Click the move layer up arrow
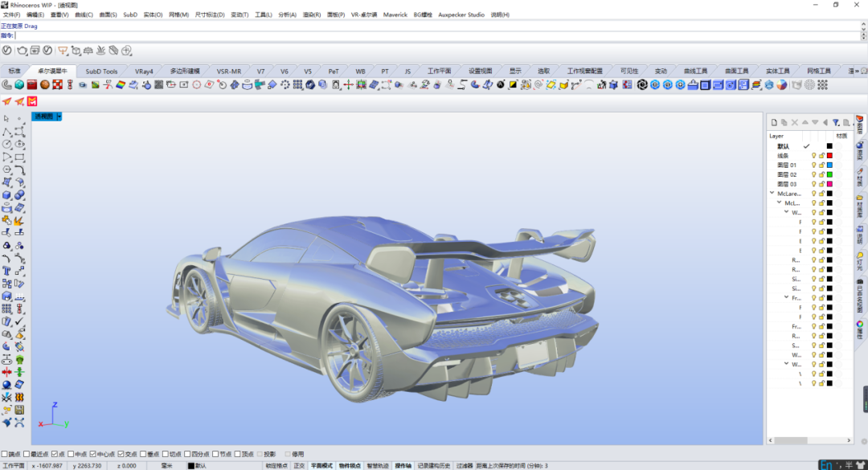Screen dimensions: 868x470 805,122
